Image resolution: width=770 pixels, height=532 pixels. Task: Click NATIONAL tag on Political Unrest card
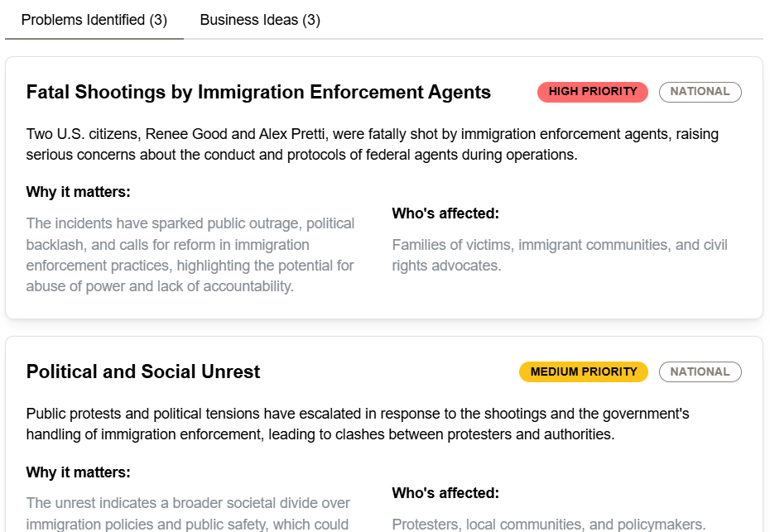(x=700, y=372)
